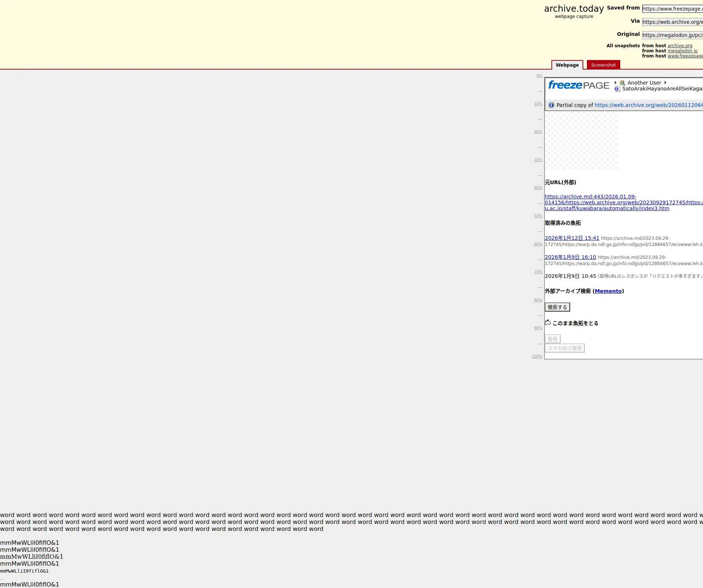Switch to the Screenshot tab
Screen dimensions: 703x588
[x=603, y=65]
